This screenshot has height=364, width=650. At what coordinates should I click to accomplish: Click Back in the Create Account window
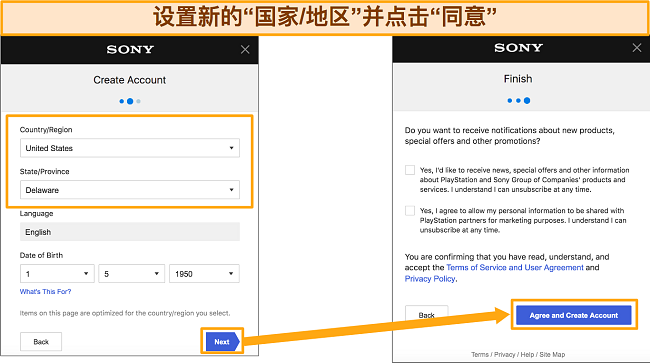(x=41, y=342)
